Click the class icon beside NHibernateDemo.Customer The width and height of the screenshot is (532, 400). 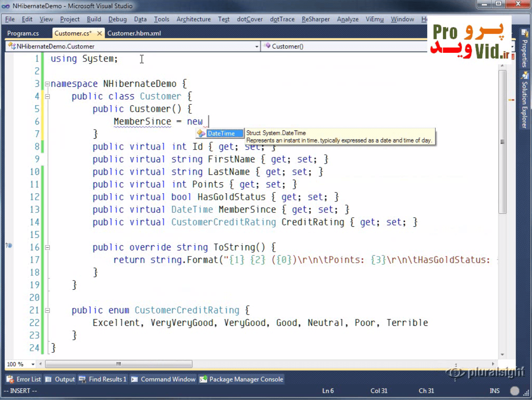pyautogui.click(x=12, y=46)
